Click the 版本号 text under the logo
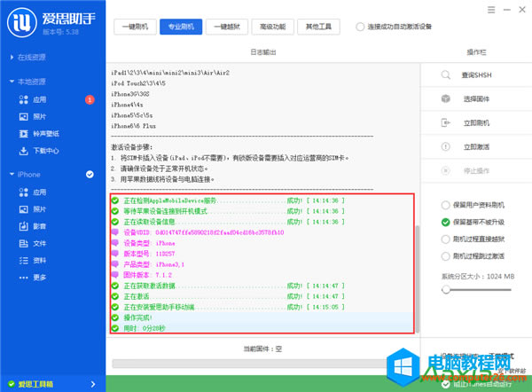The image size is (532, 392). (x=60, y=32)
